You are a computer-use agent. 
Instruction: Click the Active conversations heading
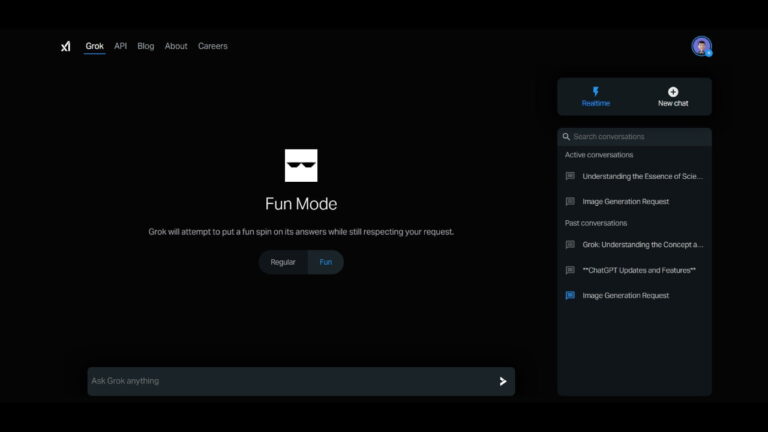[599, 155]
